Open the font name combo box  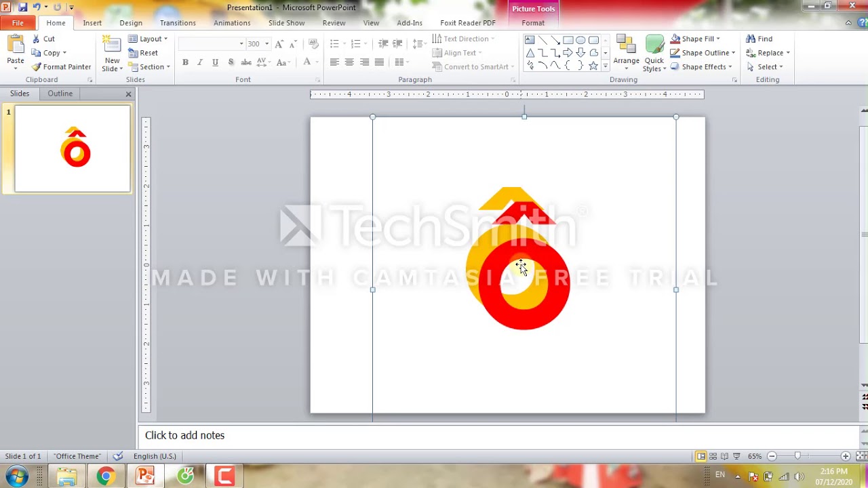[x=211, y=44]
